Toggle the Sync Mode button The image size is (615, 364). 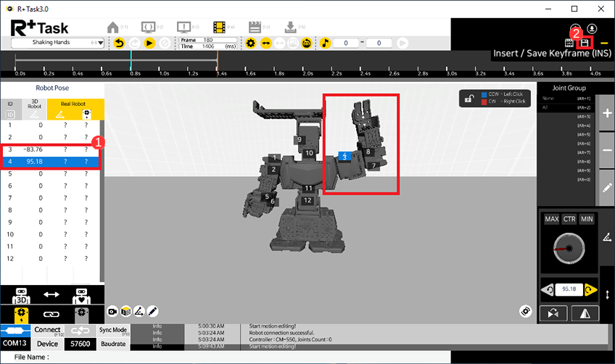click(113, 330)
